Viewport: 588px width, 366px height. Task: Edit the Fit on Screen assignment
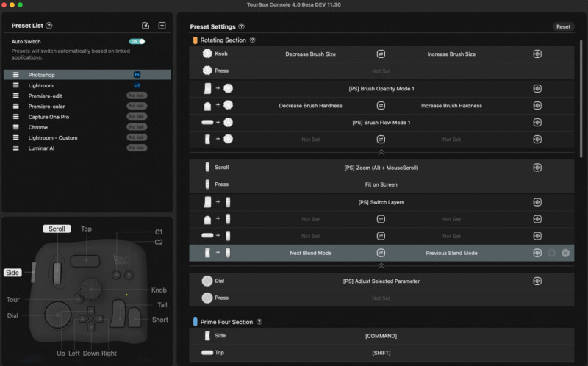(381, 184)
